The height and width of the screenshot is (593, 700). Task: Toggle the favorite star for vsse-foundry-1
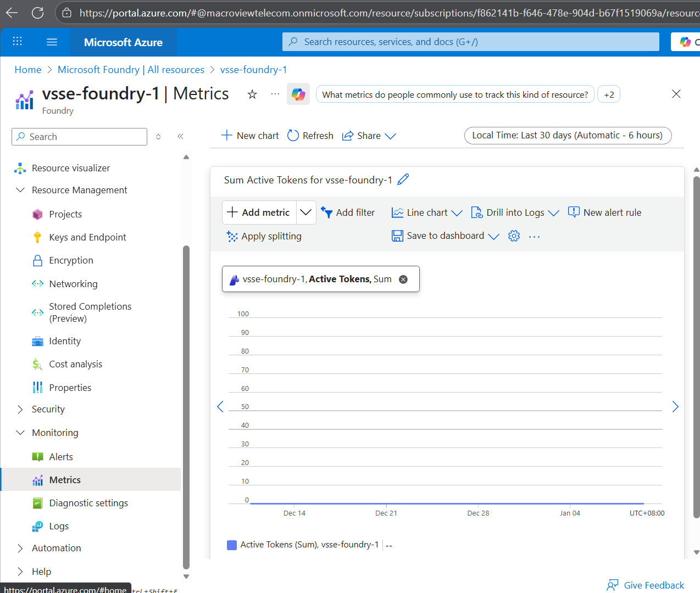[x=252, y=94]
